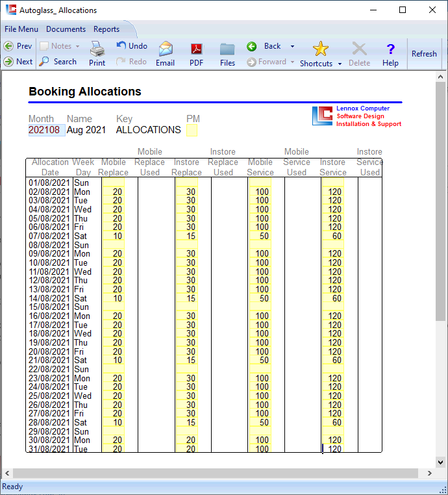Click the 'Aug 2021' name value
Image resolution: width=448 pixels, height=495 pixels.
(86, 130)
